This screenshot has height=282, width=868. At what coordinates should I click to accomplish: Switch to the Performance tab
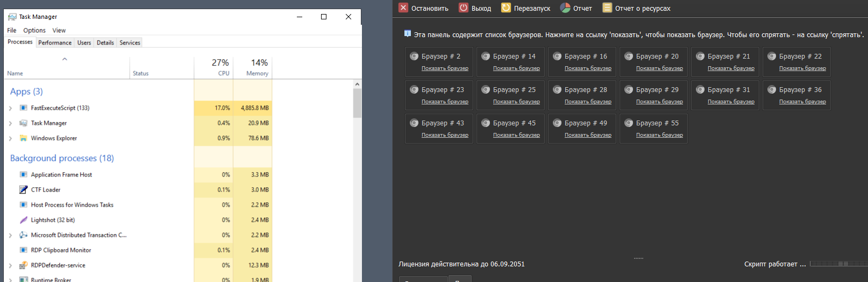[x=55, y=43]
